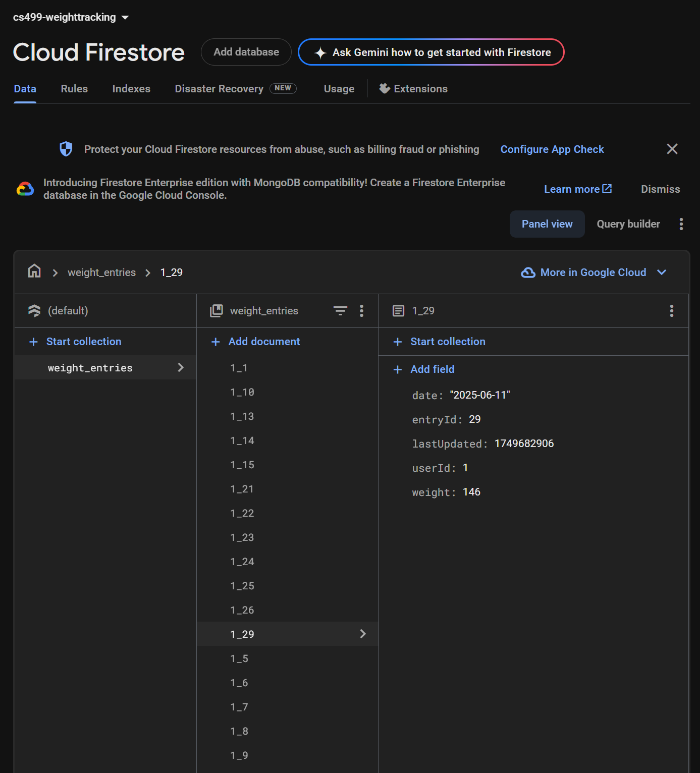Select Panel view mode

[547, 224]
